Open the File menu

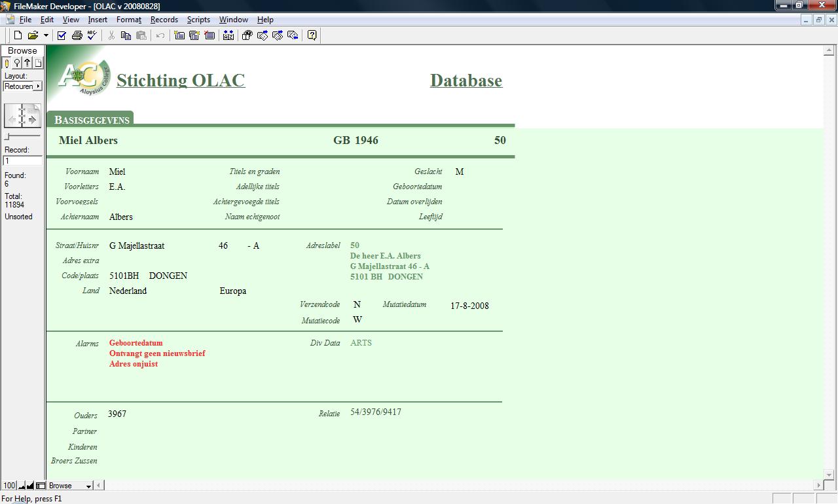(x=26, y=20)
